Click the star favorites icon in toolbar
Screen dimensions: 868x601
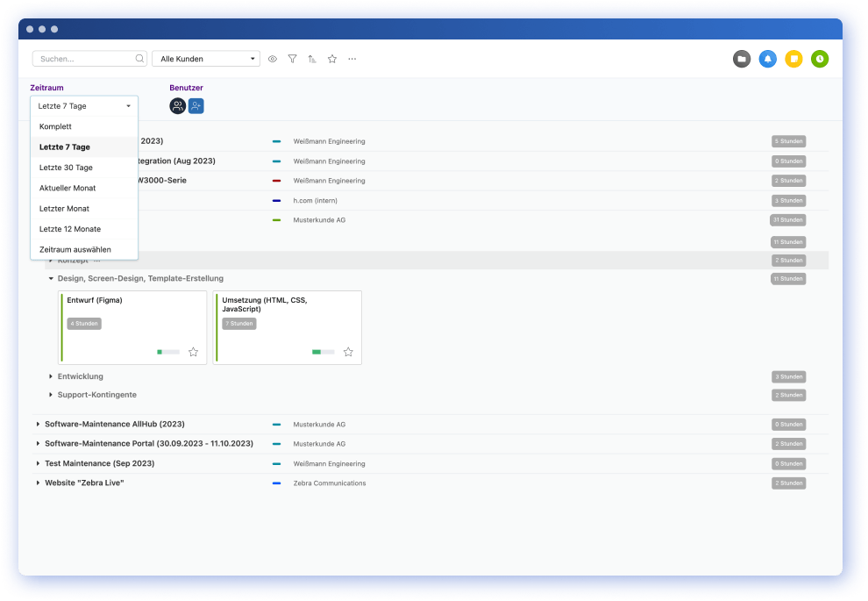coord(332,59)
